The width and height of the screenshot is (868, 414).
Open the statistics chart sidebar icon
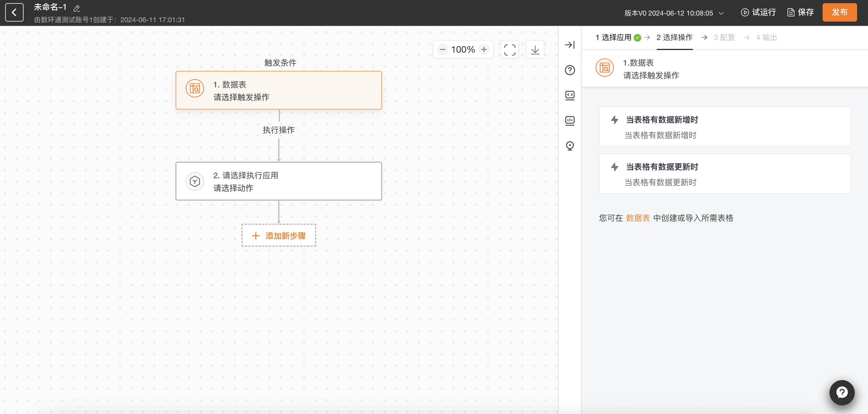tap(569, 121)
